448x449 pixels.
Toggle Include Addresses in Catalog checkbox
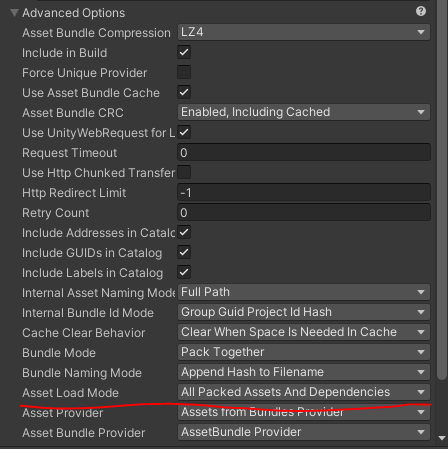pos(184,232)
